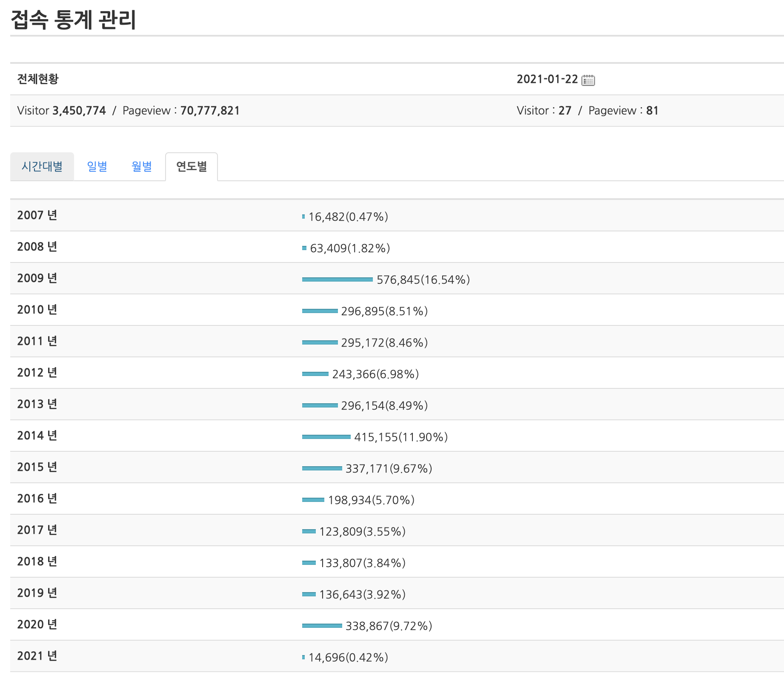Click the 2011 bar graph

(x=320, y=342)
